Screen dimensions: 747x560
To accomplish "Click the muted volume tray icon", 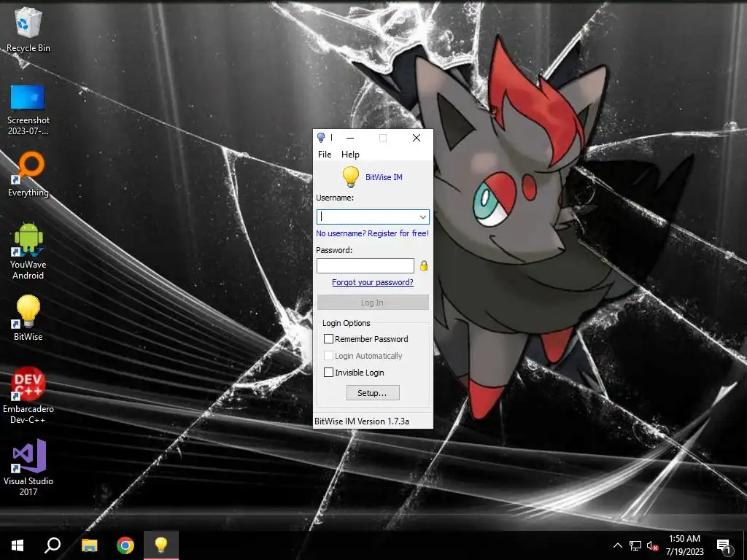I will pyautogui.click(x=652, y=545).
